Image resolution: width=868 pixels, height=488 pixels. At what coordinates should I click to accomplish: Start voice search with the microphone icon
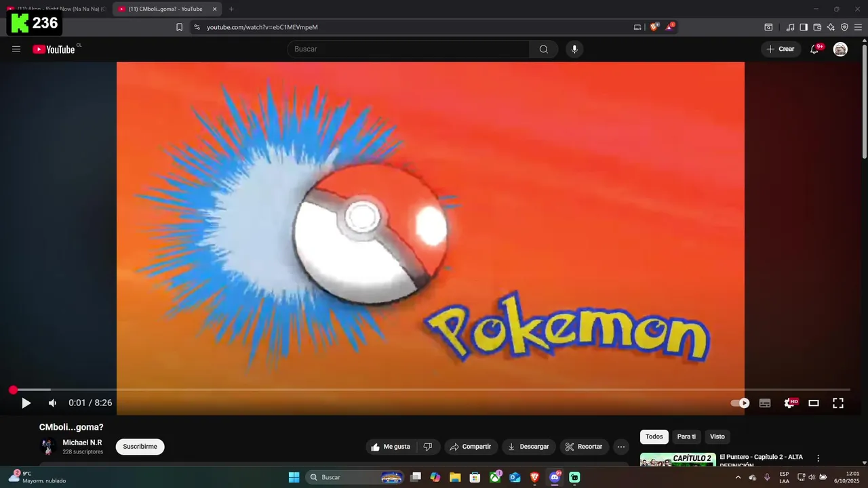574,49
